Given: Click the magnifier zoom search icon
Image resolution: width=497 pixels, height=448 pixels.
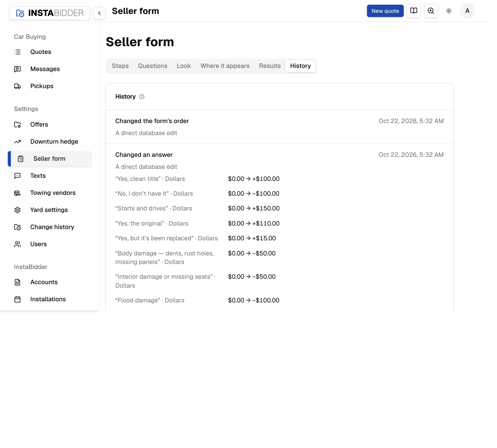Looking at the screenshot, I should coord(431,11).
